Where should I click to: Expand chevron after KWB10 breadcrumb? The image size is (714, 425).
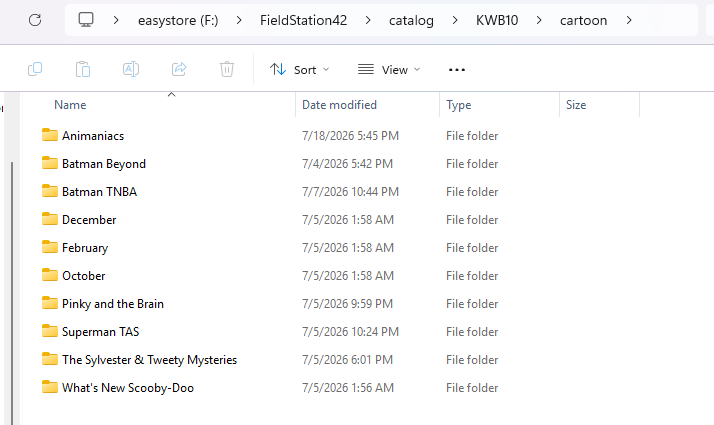[539, 20]
